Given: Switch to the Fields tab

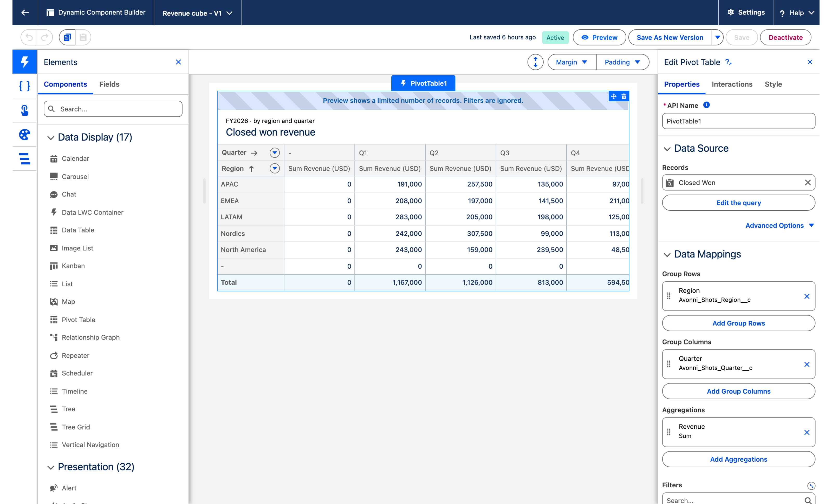Looking at the screenshot, I should click(x=109, y=84).
